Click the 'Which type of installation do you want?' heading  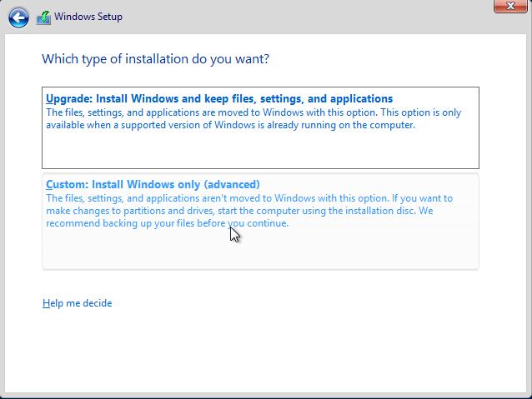click(155, 59)
